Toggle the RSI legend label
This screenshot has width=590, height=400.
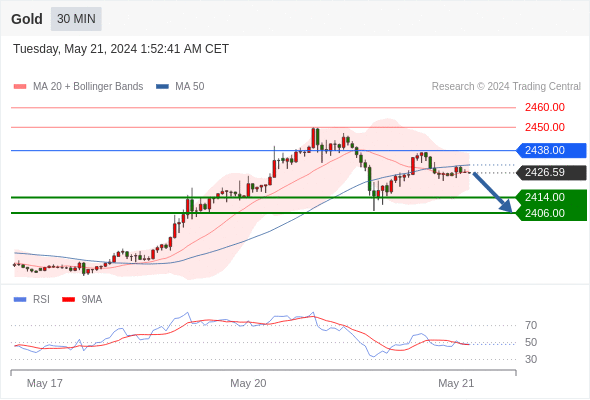[41, 300]
